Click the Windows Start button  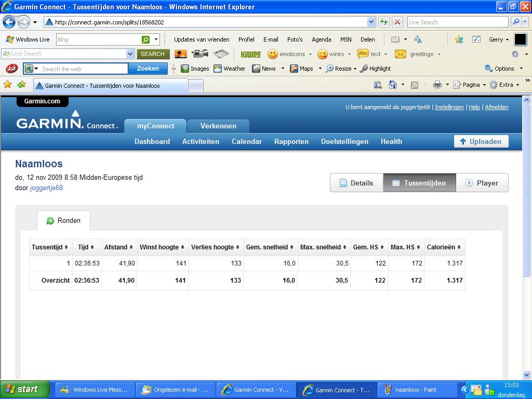(25, 390)
